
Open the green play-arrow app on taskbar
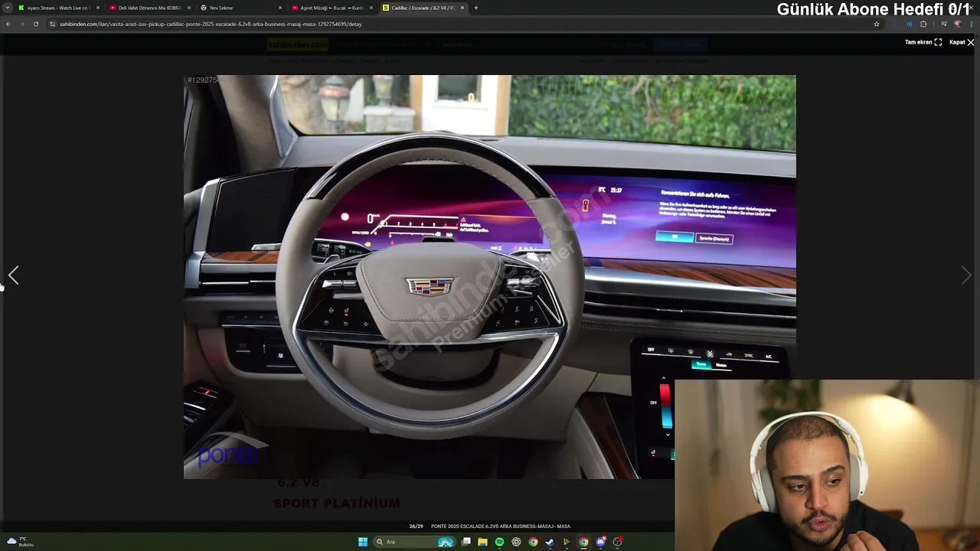pos(567,542)
